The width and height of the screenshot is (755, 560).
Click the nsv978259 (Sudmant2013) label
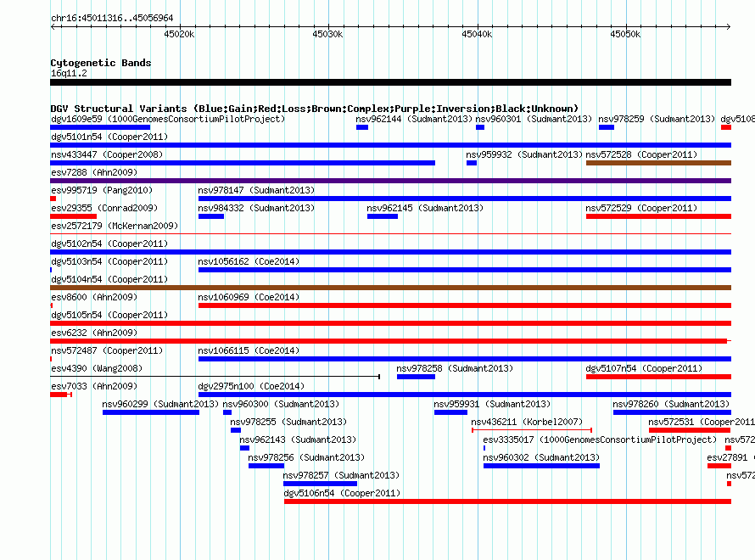click(657, 119)
